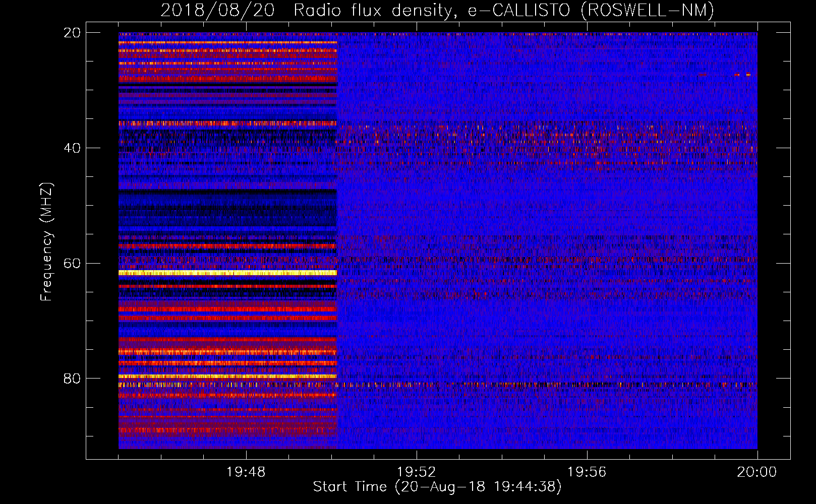Click the '19:56' time tick label

pos(587,472)
